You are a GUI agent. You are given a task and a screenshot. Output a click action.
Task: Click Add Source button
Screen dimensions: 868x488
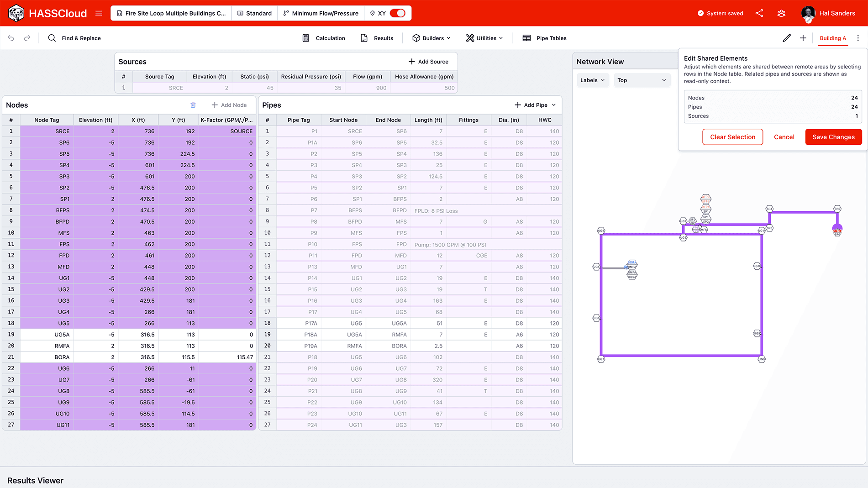[428, 62]
